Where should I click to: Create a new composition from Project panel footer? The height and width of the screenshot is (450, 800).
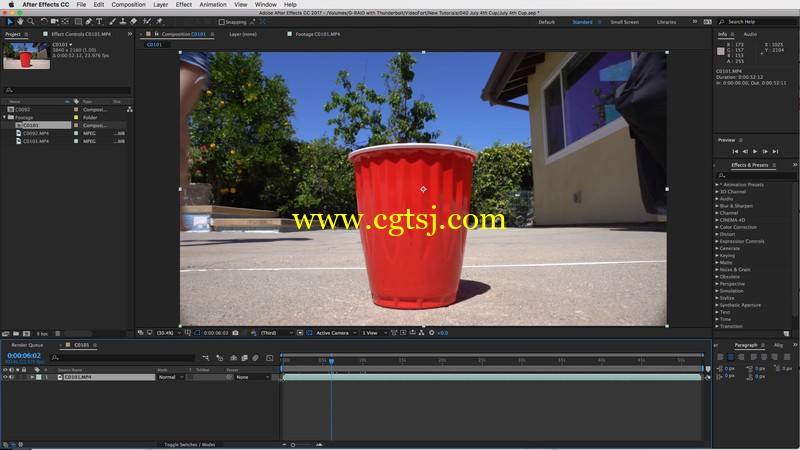[x=27, y=334]
